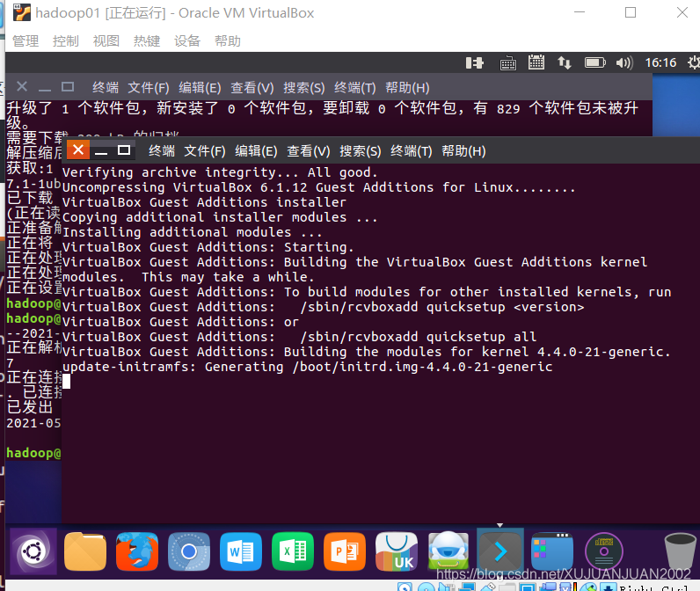Open front terminal 终端(T) menu
This screenshot has width=700, height=591.
pos(412,151)
